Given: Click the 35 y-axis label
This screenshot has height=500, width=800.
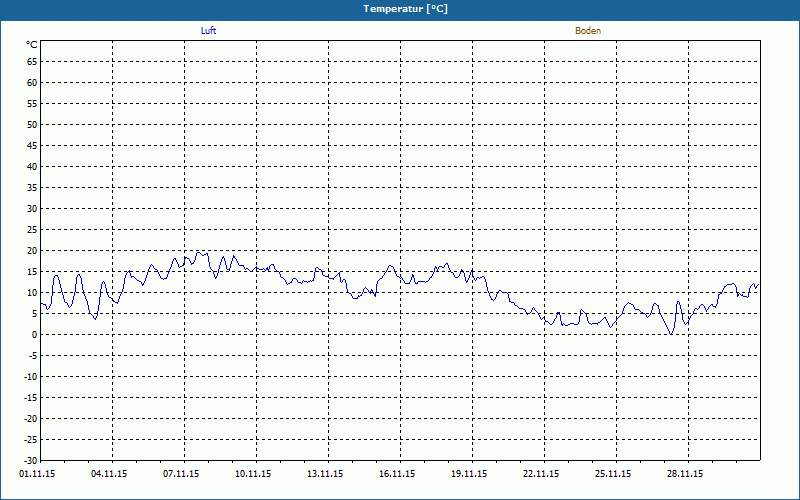Looking at the screenshot, I should click(x=32, y=188).
